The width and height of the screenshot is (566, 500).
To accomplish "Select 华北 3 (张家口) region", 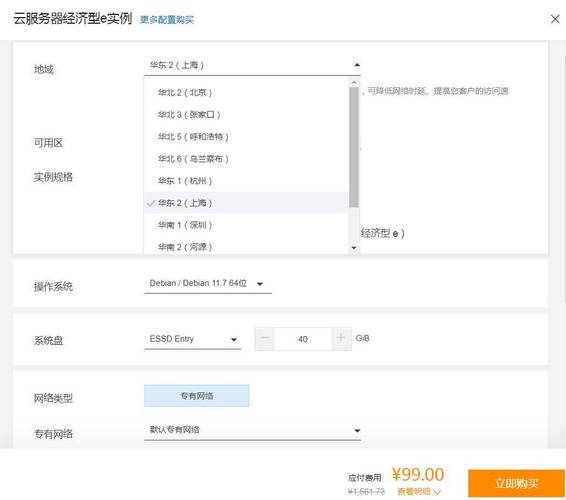I will coord(245,114).
